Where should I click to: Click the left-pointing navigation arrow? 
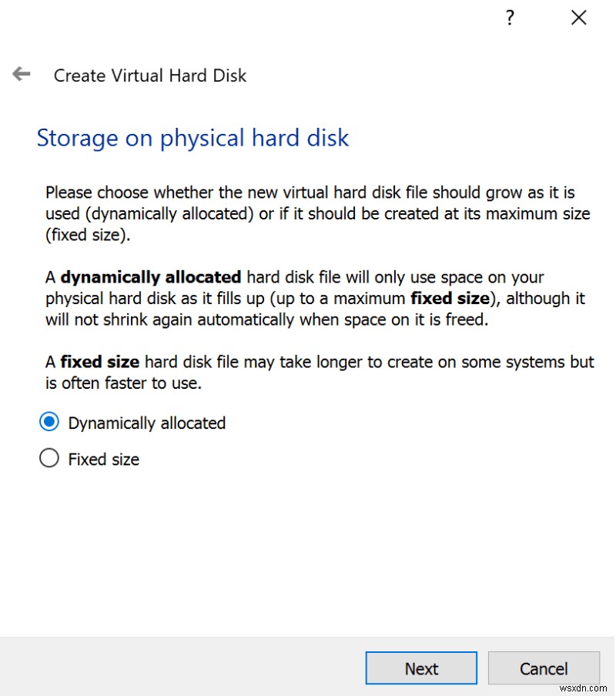(x=21, y=75)
